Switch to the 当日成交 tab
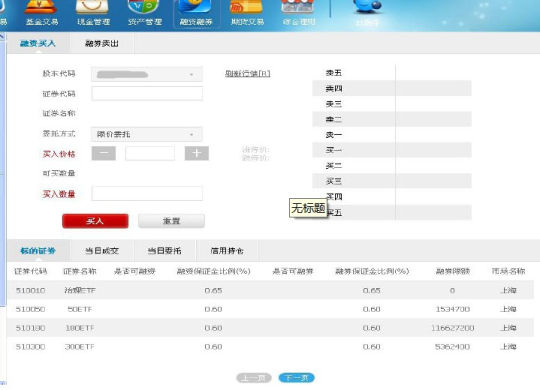The width and height of the screenshot is (540, 390). pyautogui.click(x=102, y=250)
